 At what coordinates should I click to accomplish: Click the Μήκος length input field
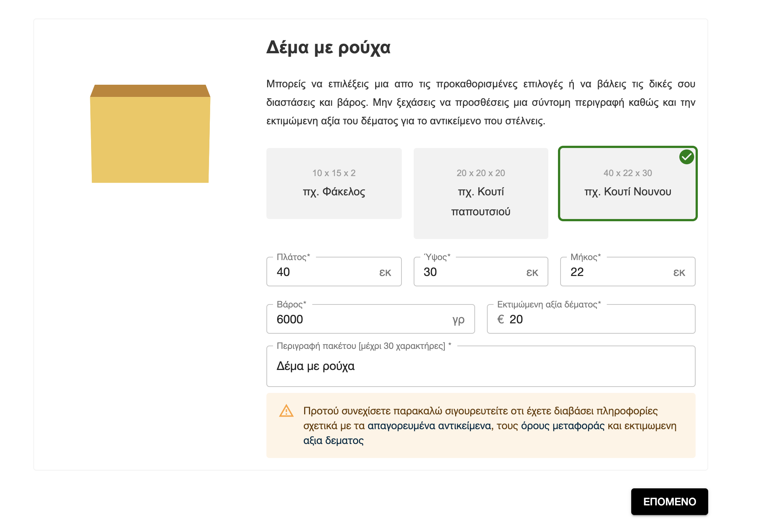coord(619,272)
